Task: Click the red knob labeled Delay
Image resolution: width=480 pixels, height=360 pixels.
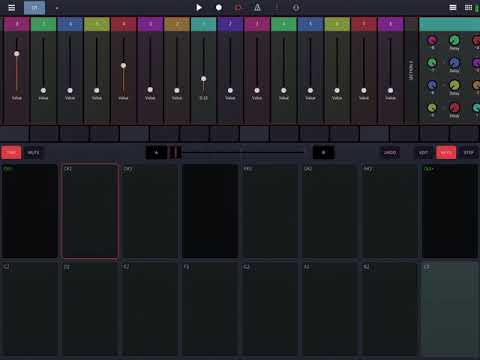Action: 454,108
